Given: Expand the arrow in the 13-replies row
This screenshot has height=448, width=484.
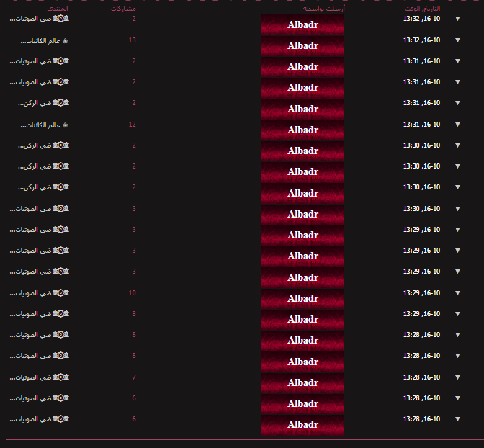Looking at the screenshot, I should pyautogui.click(x=457, y=41).
